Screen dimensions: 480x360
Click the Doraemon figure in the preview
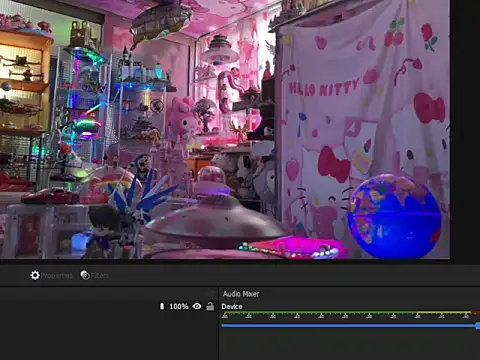pos(142,166)
